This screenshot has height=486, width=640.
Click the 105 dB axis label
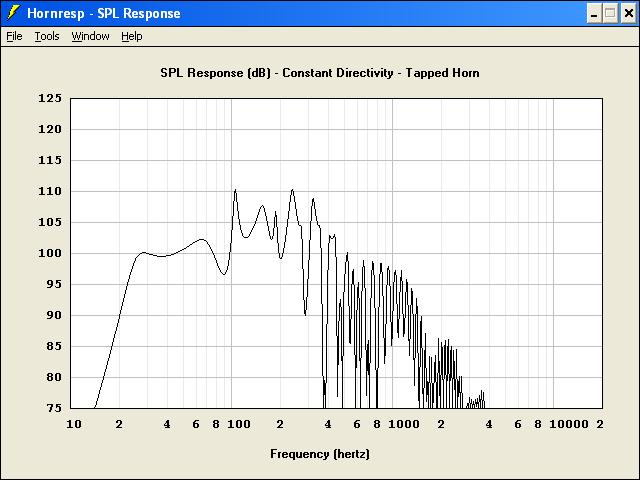50,222
